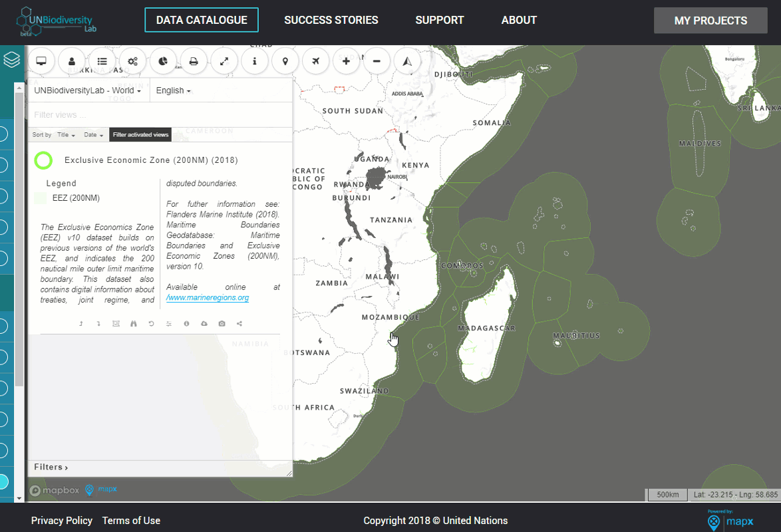The height and width of the screenshot is (532, 781).
Task: Open the Privacy Policy link
Action: 62,521
